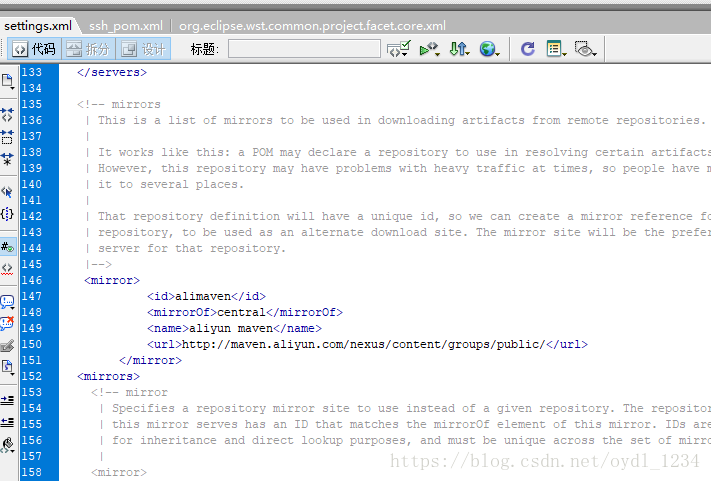The height and width of the screenshot is (481, 711).
Task: Click the 'server for that repository.' text
Action: click(x=192, y=248)
